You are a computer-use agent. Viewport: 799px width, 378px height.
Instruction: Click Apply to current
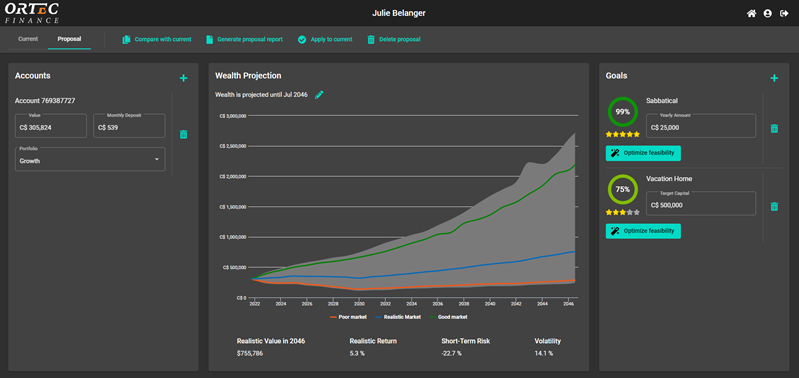pos(325,39)
